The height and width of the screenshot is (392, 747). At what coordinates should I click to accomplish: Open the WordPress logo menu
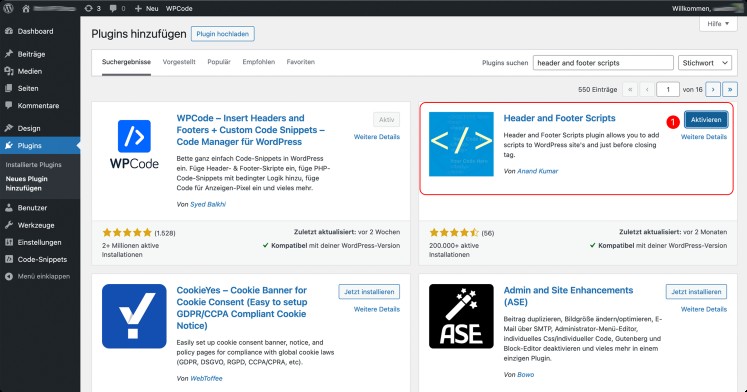tap(8, 8)
